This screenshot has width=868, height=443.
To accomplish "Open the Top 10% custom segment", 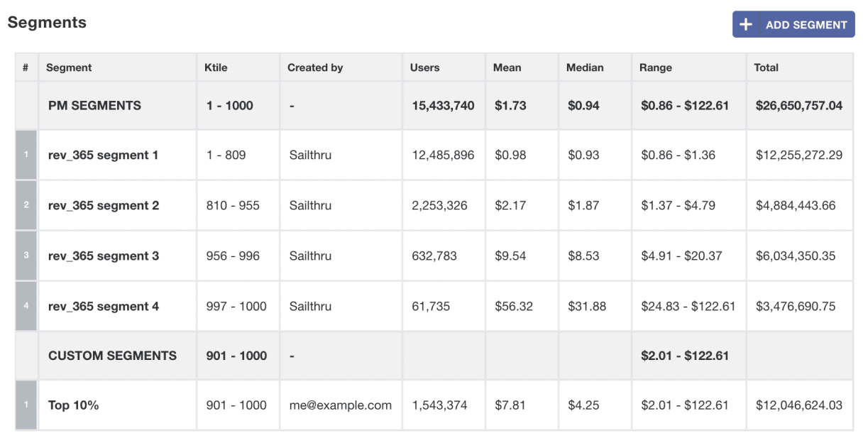I will click(74, 405).
